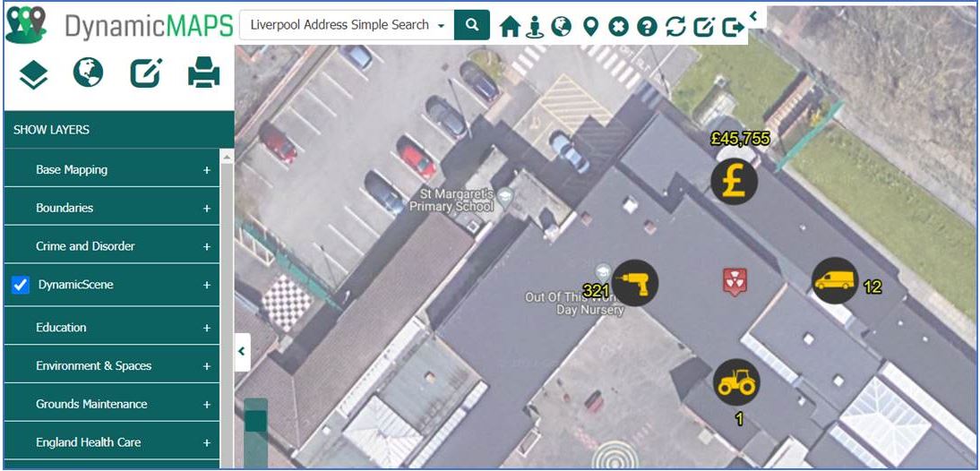This screenshot has height=471, width=980.
Task: Click the graduation cap pin near the nursery
Action: click(603, 271)
